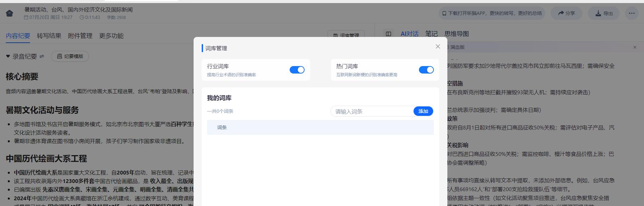644x206 pixels.
Task: Select the 附件管理 tab
Action: click(x=80, y=36)
